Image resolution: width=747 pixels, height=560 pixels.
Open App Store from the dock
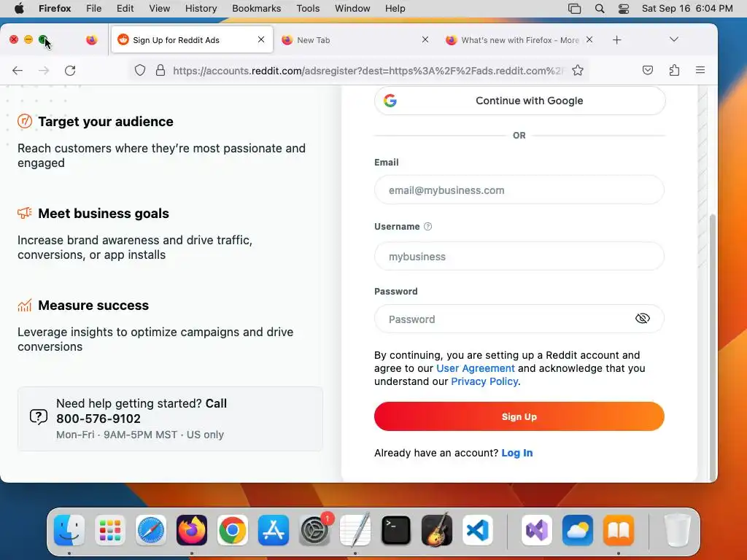274,529
